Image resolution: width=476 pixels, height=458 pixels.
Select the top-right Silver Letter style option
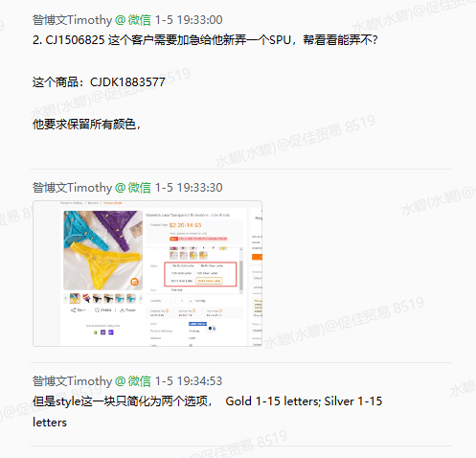(211, 265)
